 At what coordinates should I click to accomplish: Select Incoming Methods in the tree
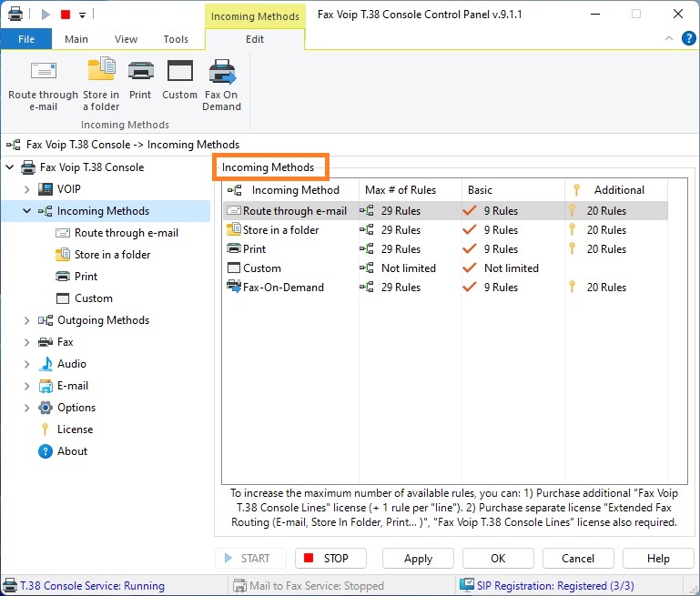coord(103,211)
